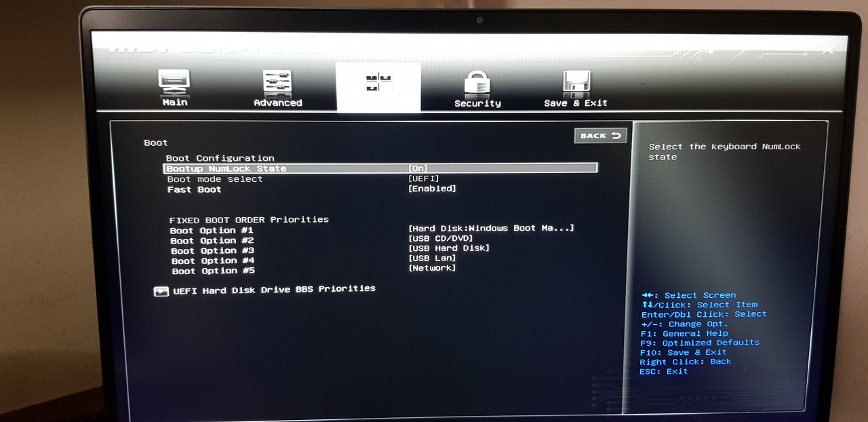Click the Advanced tab label
Screen dimensions: 868x422
pyautogui.click(x=278, y=103)
